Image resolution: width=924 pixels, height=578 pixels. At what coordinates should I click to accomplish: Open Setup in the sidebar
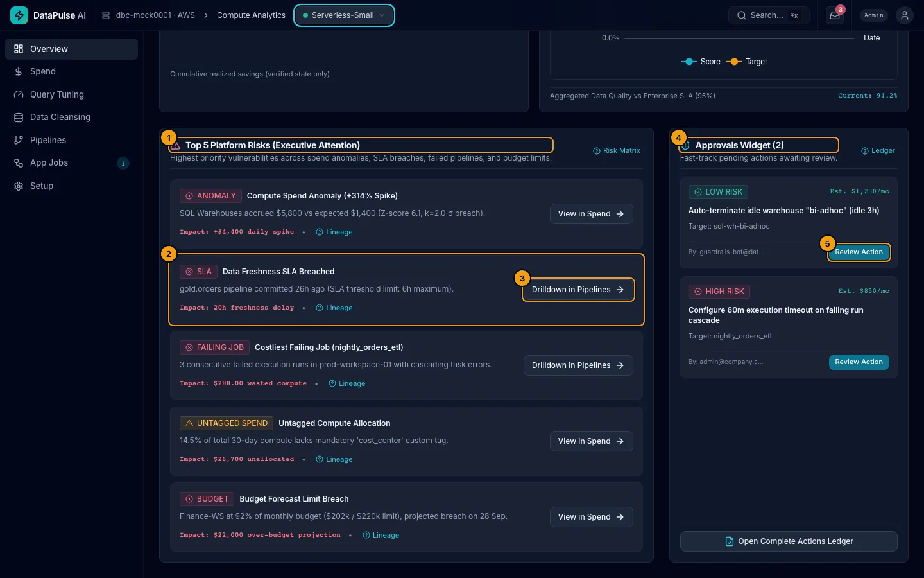tap(71, 186)
